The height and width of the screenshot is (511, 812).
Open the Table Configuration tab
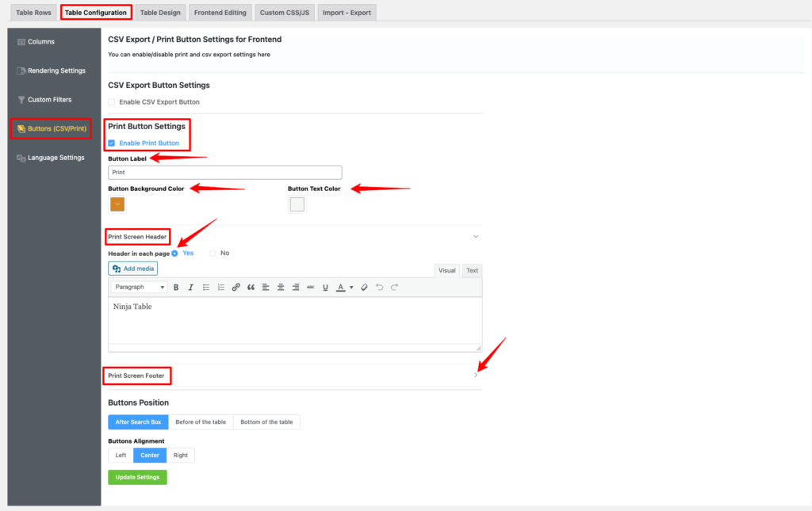click(x=96, y=13)
